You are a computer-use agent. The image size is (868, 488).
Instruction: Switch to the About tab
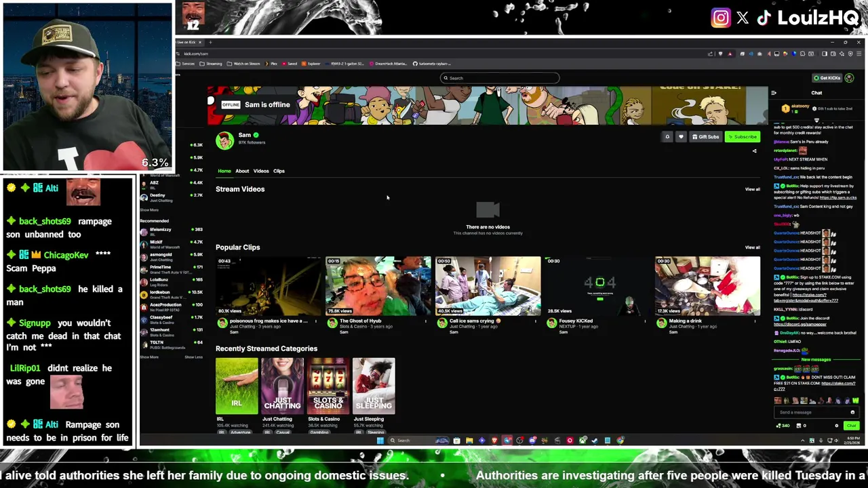(242, 171)
